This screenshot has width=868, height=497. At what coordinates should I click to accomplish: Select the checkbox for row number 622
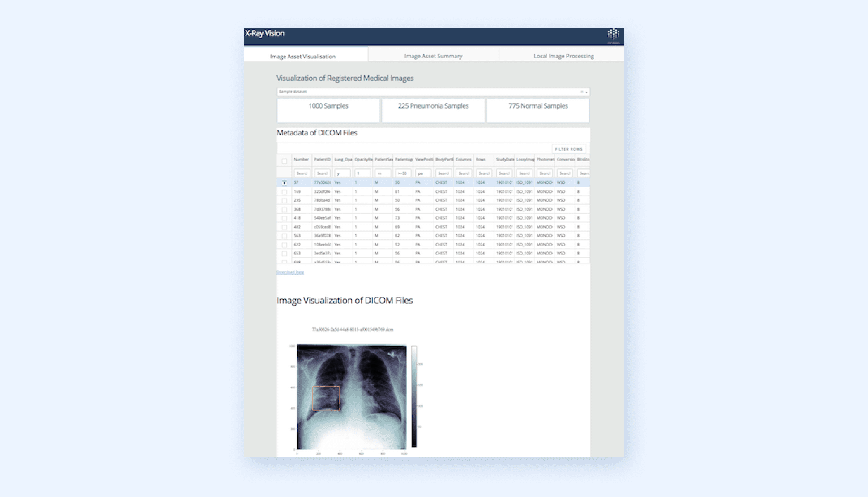click(x=284, y=245)
